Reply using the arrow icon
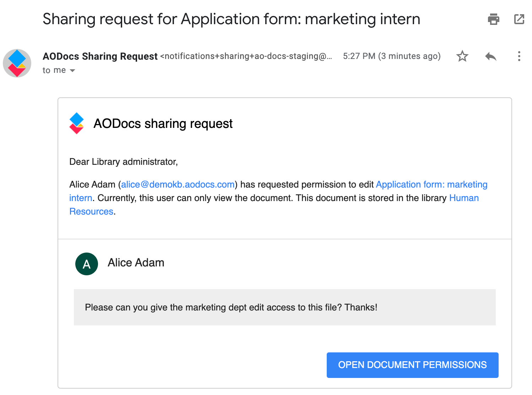 (490, 56)
